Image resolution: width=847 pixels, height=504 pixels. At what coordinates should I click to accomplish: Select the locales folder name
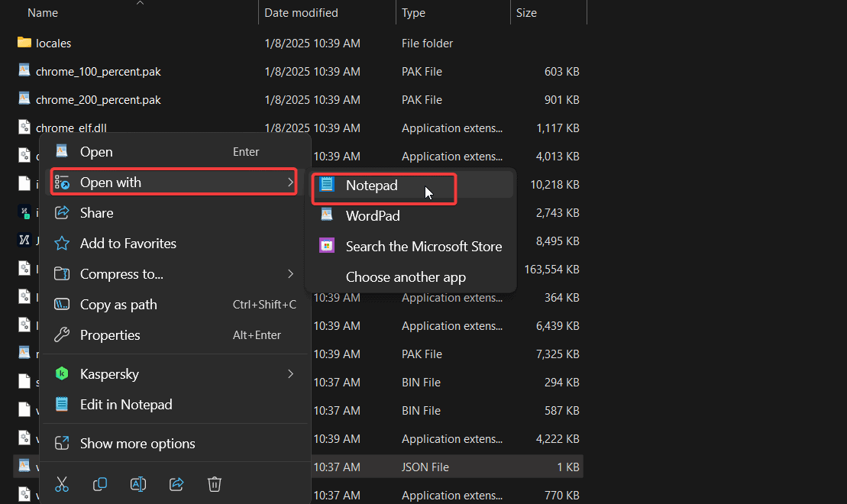click(x=53, y=44)
